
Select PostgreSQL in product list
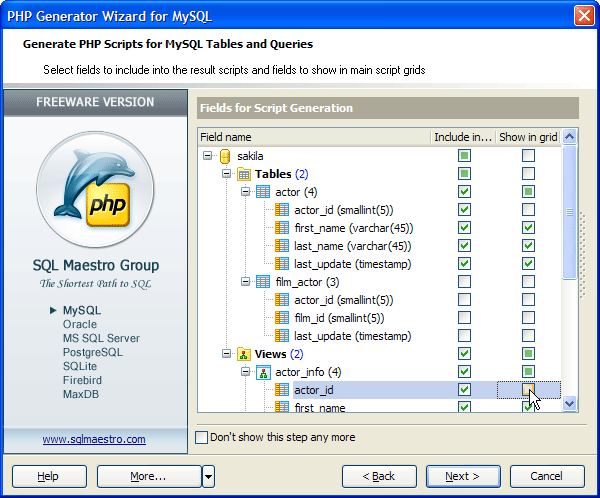93,352
